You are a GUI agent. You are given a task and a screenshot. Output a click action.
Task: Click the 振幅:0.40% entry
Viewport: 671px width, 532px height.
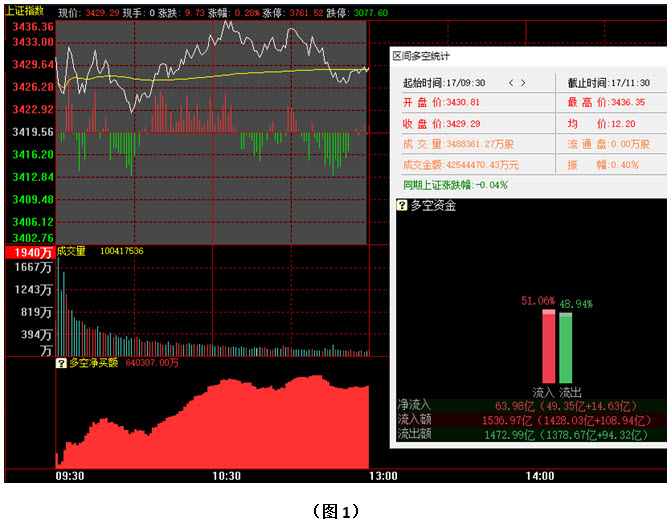603,165
